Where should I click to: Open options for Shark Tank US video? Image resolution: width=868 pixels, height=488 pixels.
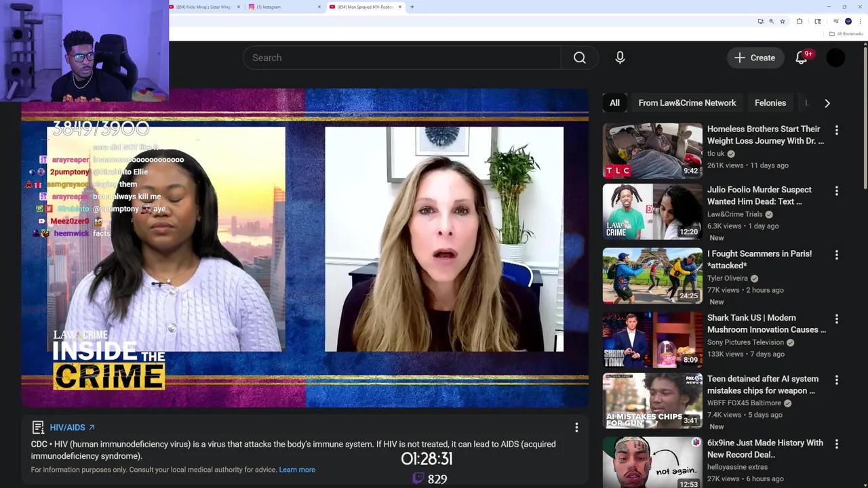pyautogui.click(x=836, y=319)
